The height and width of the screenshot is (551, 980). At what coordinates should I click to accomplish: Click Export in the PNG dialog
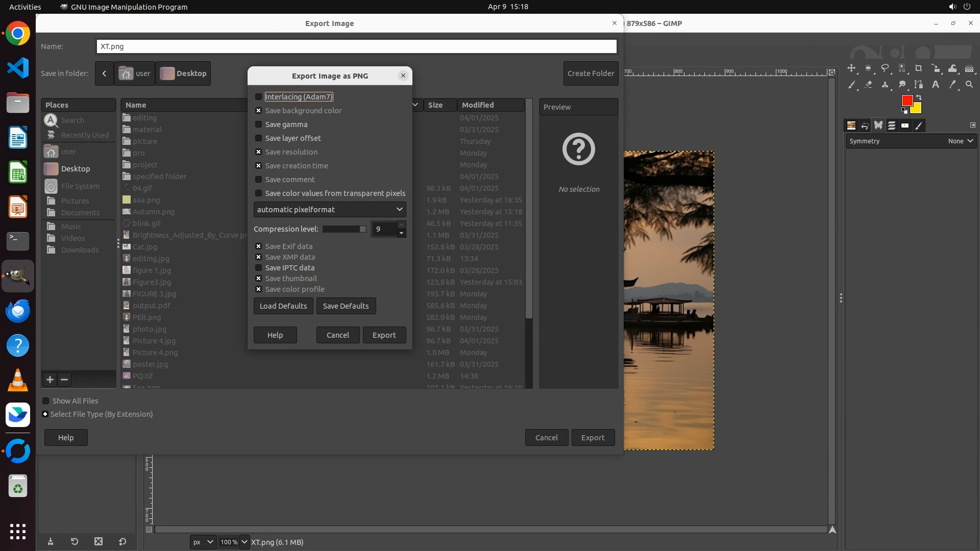384,335
